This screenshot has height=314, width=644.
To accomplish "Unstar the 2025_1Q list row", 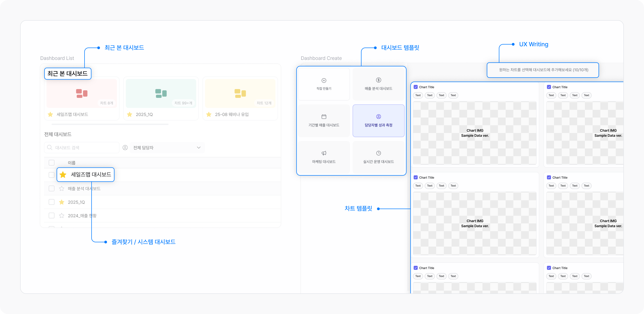I will [62, 202].
